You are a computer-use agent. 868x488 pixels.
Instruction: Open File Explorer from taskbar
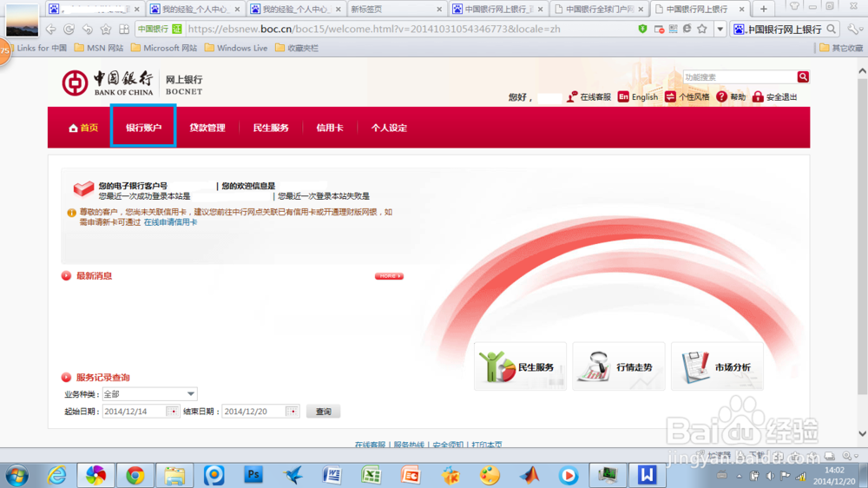point(174,475)
